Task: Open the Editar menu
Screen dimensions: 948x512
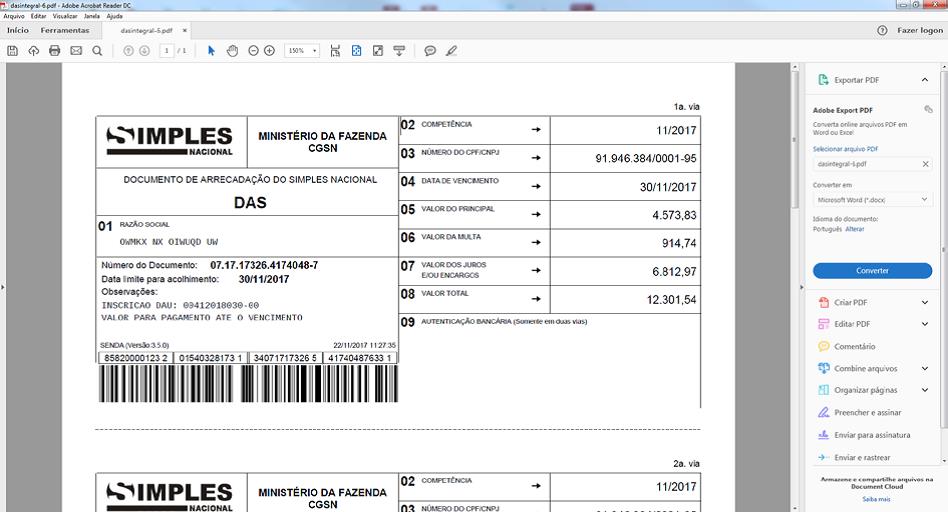Action: 38,17
